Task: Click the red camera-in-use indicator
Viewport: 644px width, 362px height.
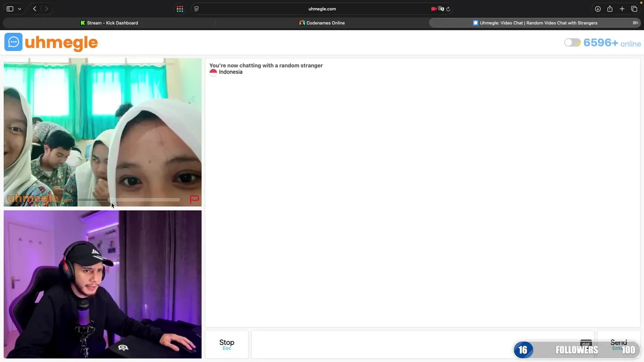Action: tap(434, 9)
